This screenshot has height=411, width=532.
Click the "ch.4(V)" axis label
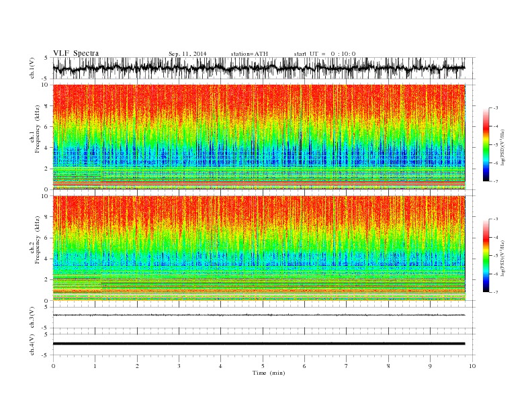click(32, 345)
